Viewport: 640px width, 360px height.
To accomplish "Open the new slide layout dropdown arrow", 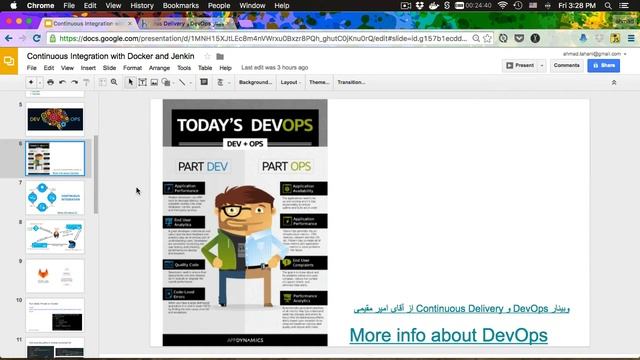I will click(40, 82).
